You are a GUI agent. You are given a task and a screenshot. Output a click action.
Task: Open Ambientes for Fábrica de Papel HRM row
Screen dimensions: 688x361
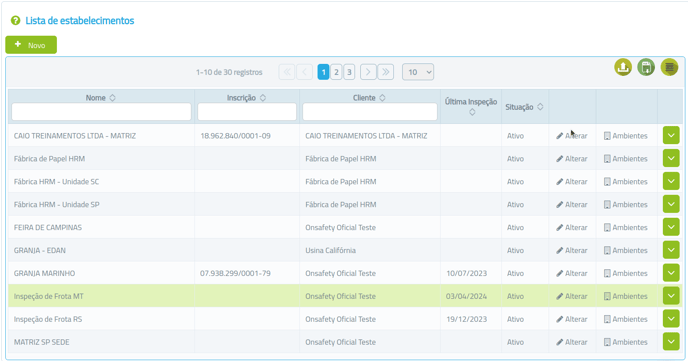[x=626, y=159]
